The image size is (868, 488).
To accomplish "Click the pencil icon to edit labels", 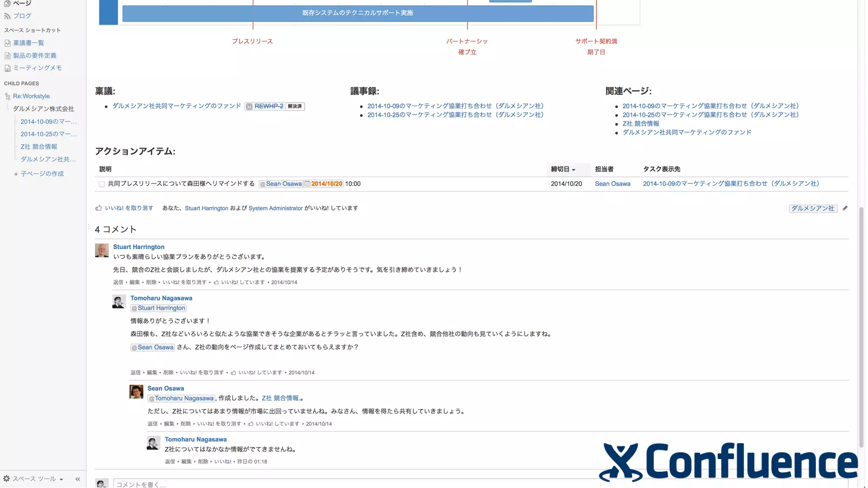I will [x=845, y=208].
